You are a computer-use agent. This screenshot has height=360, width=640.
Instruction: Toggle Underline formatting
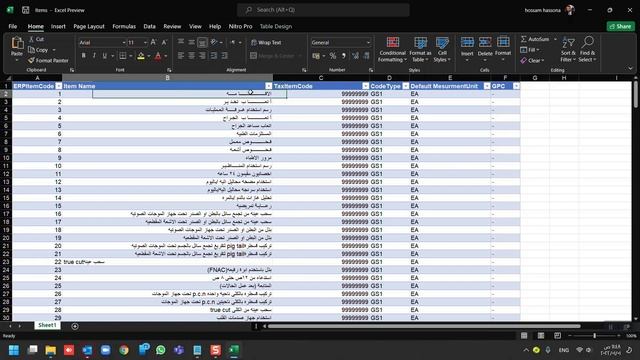[x=104, y=56]
